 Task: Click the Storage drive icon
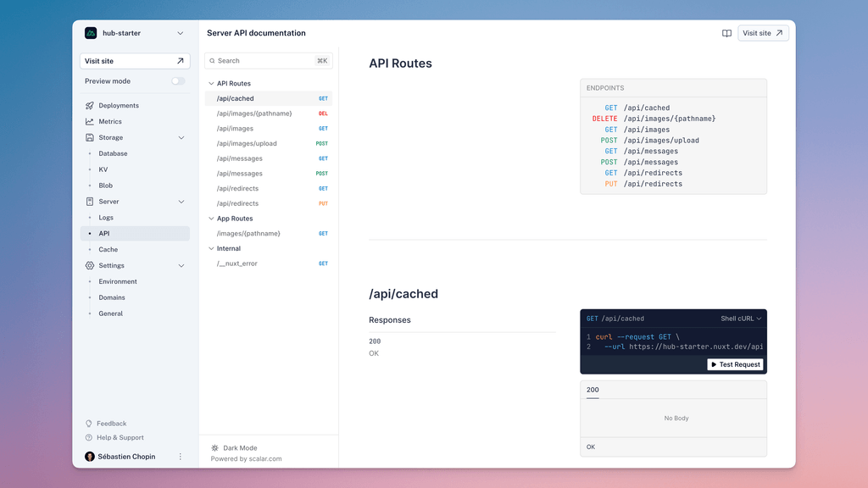(x=88, y=137)
